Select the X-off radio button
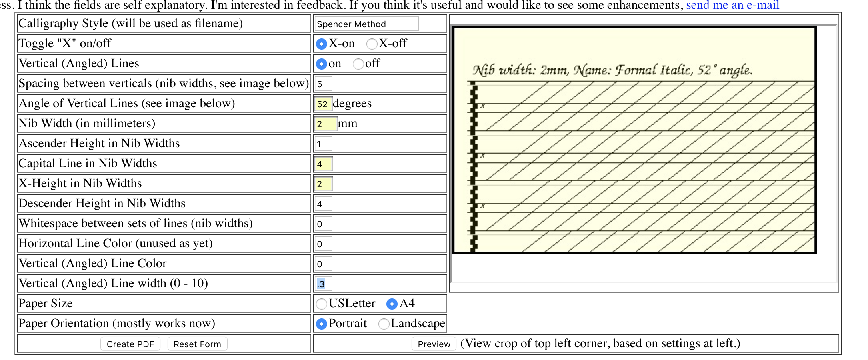 click(x=372, y=44)
